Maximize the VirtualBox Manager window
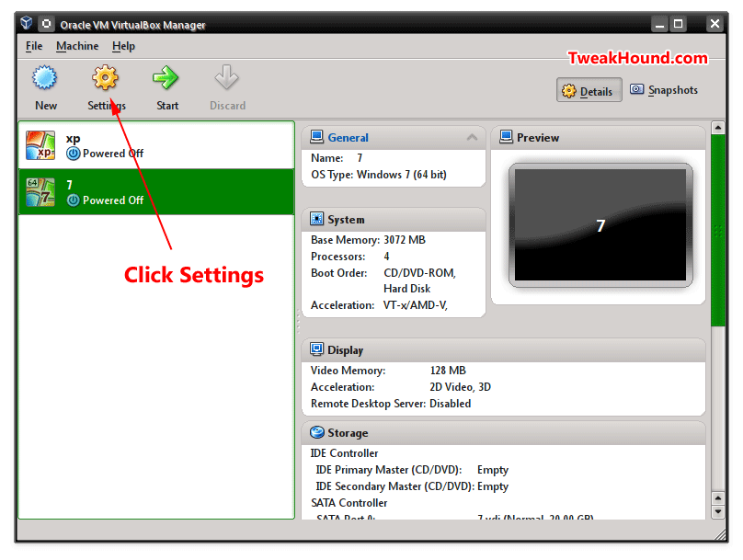Viewport: 743px width, 560px height. pyautogui.click(x=678, y=24)
